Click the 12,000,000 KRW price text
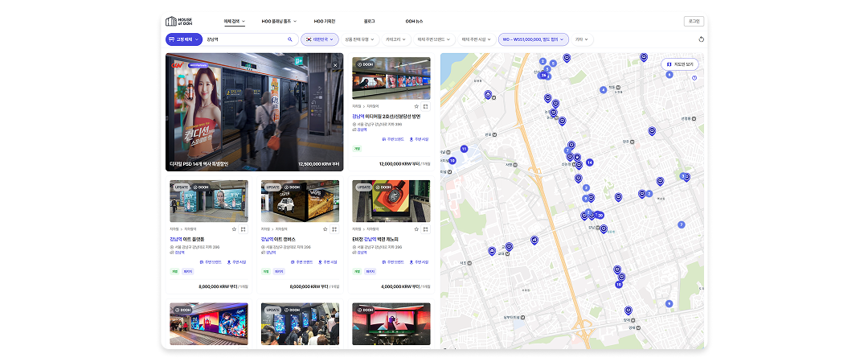 399,164
